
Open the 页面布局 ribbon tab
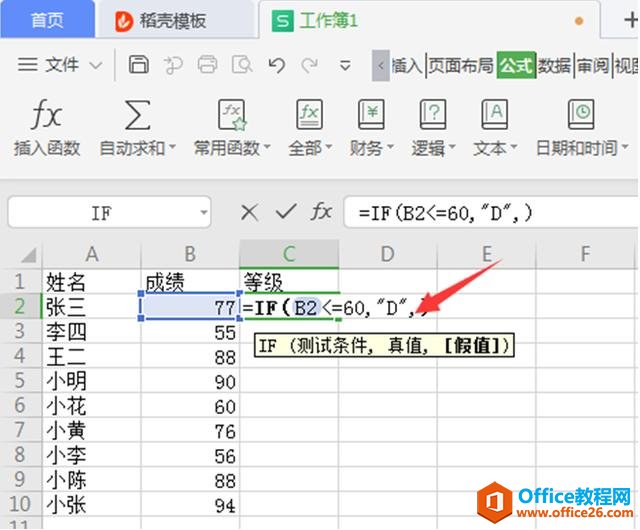(x=461, y=65)
